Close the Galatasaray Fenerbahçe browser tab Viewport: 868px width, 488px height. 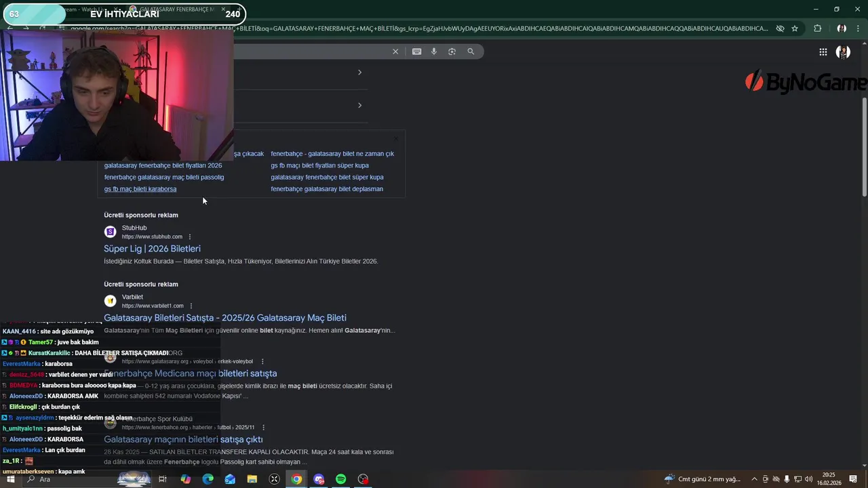[223, 10]
